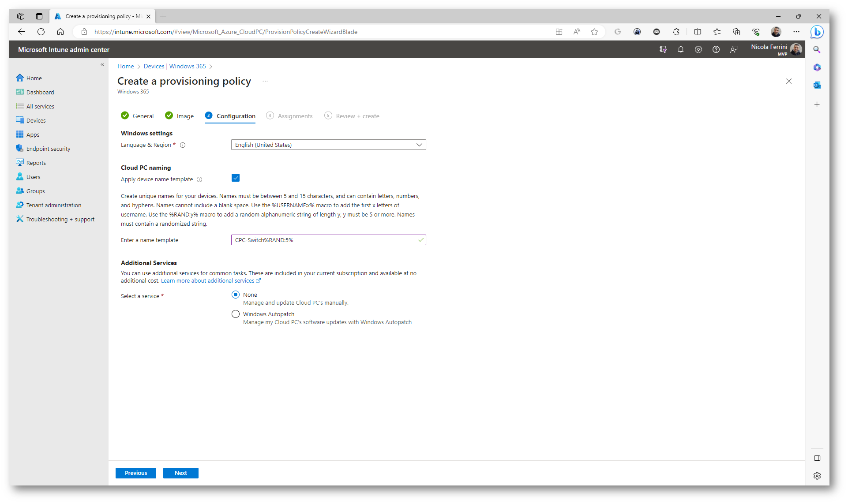The width and height of the screenshot is (848, 504).
Task: Open Edge favorites list icon
Action: tap(717, 32)
